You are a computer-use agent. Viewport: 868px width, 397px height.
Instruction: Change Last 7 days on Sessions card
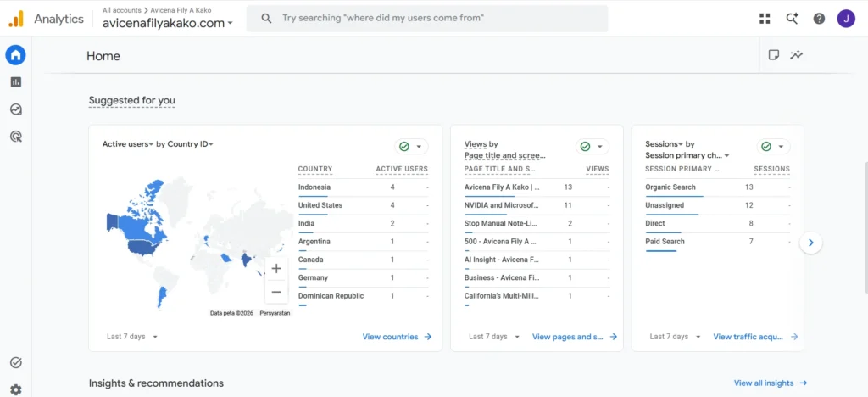click(x=676, y=337)
